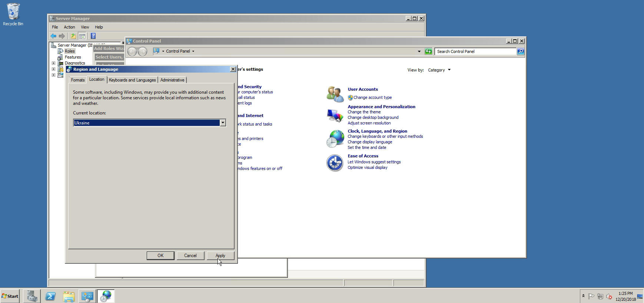Screen dimensions: 644x303
Task: Open the Current location dropdown arrow
Action: [223, 123]
